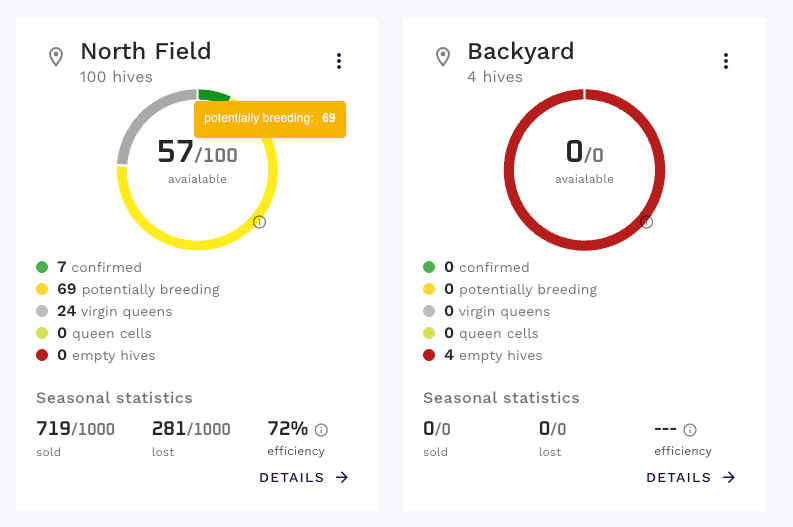This screenshot has width=793, height=527.
Task: Click the arrow beside North Field DETAILS
Action: click(x=342, y=478)
